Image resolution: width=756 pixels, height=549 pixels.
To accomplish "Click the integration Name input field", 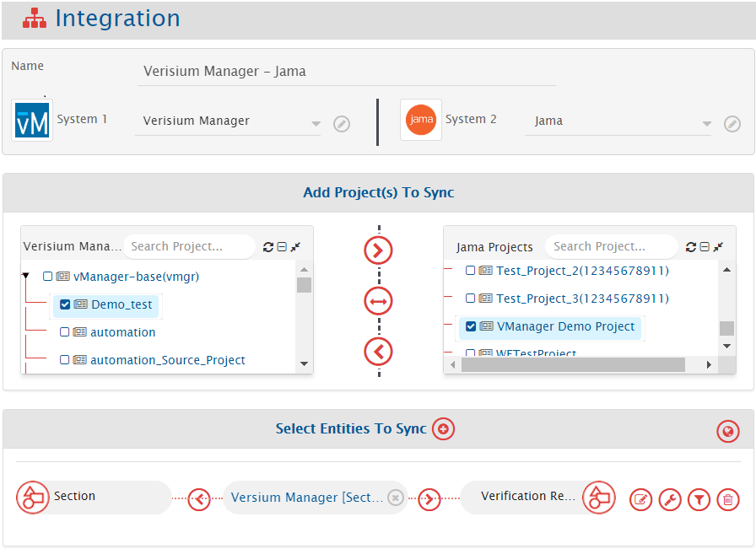I will pyautogui.click(x=346, y=72).
